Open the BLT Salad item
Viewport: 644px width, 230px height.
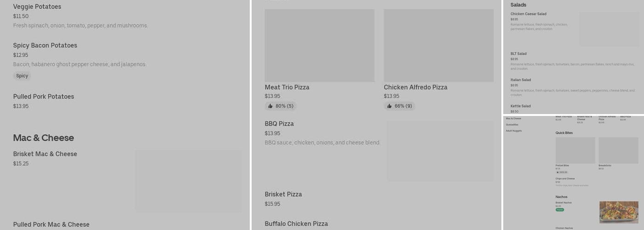[x=518, y=54]
